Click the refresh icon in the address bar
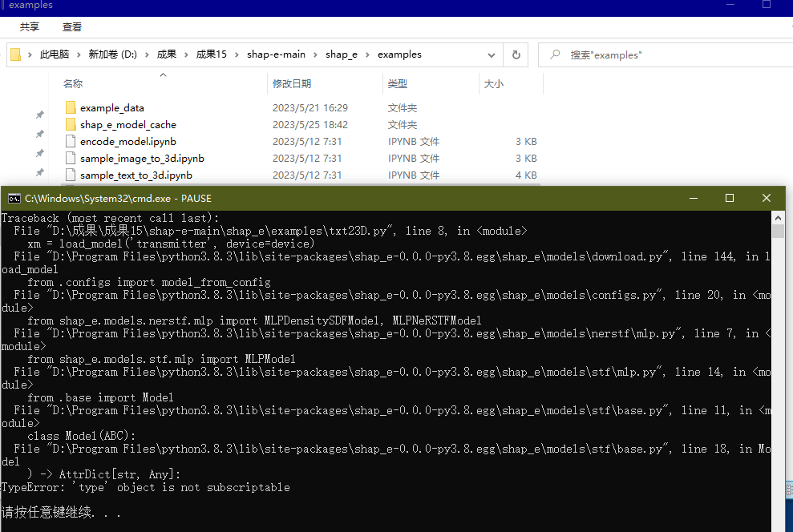793x532 pixels. tap(516, 54)
